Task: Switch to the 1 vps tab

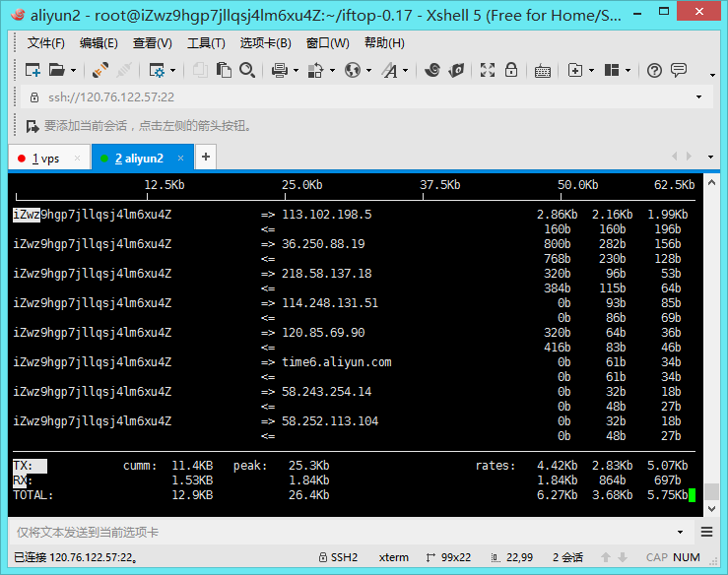Action: [45, 159]
